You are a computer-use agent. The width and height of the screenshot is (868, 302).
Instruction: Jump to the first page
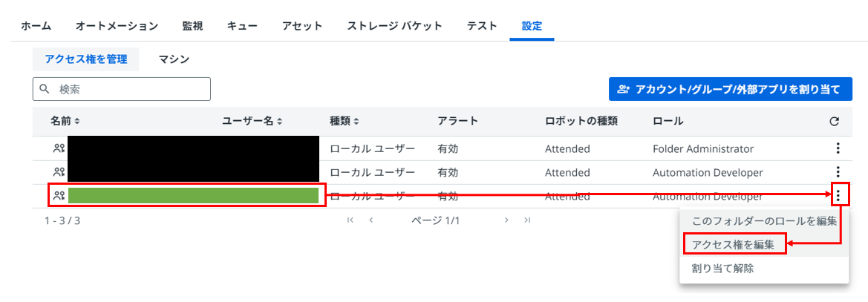pyautogui.click(x=350, y=220)
